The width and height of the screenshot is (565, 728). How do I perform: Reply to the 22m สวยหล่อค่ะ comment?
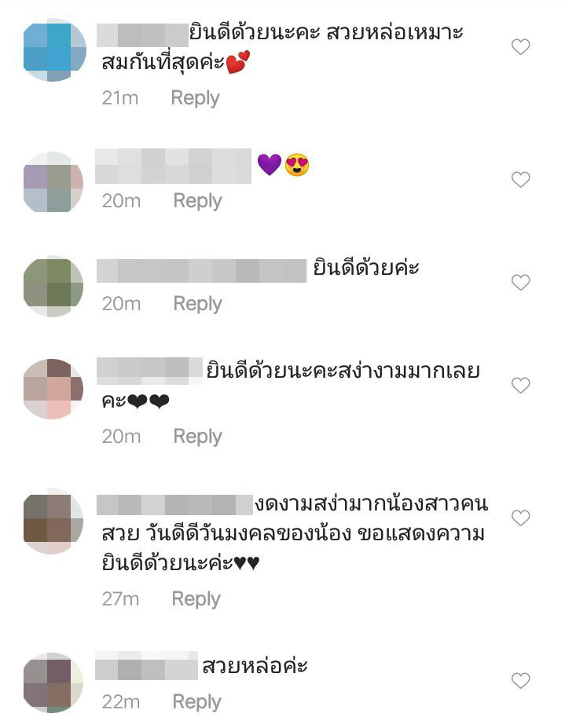(197, 702)
